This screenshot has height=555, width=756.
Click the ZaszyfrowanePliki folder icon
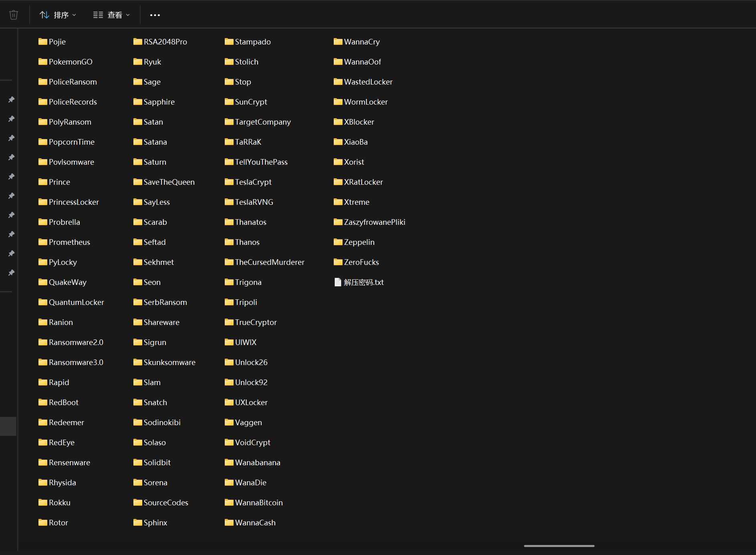pos(338,222)
